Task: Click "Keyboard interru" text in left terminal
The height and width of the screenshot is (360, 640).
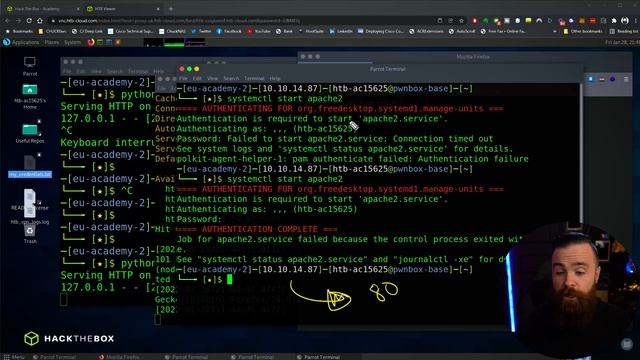Action: (107, 142)
